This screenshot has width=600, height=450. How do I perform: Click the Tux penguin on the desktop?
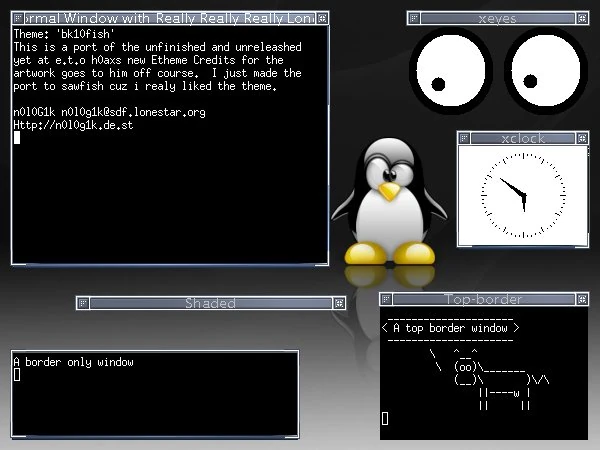pos(389,202)
